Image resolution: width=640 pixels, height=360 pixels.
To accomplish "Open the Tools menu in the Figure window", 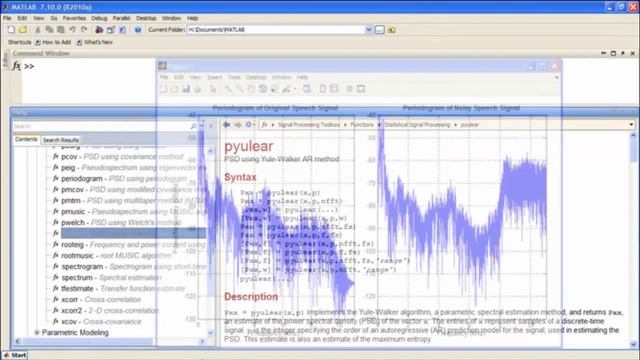I will pyautogui.click(x=234, y=77).
